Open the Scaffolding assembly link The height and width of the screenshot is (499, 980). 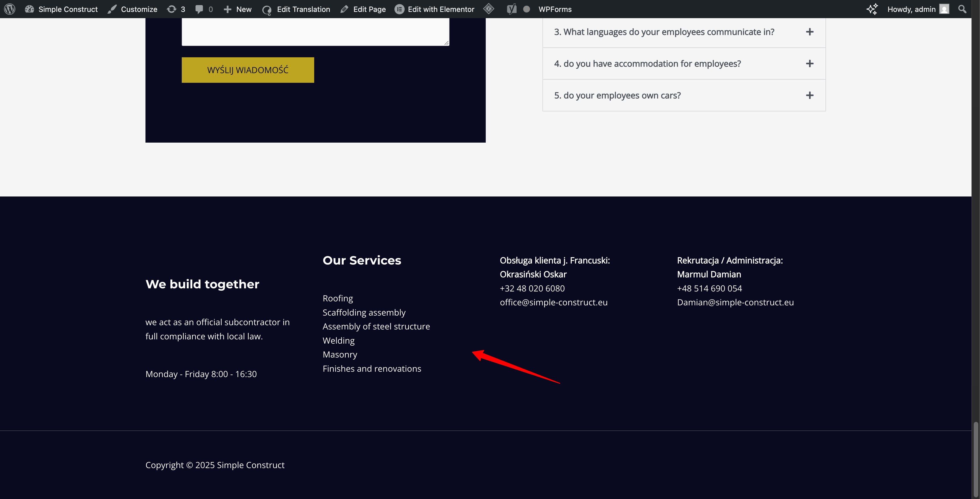[x=364, y=312]
